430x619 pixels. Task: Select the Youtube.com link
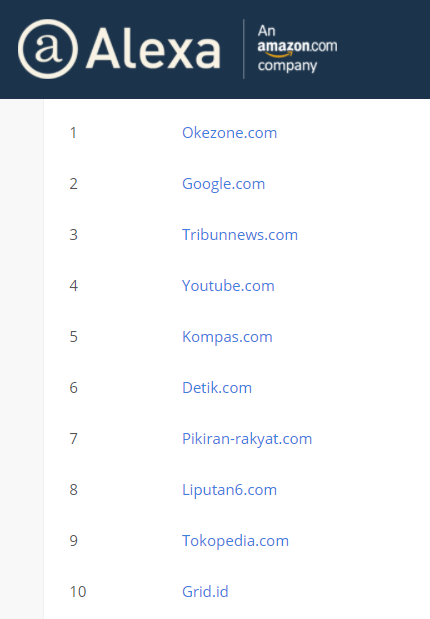click(228, 286)
